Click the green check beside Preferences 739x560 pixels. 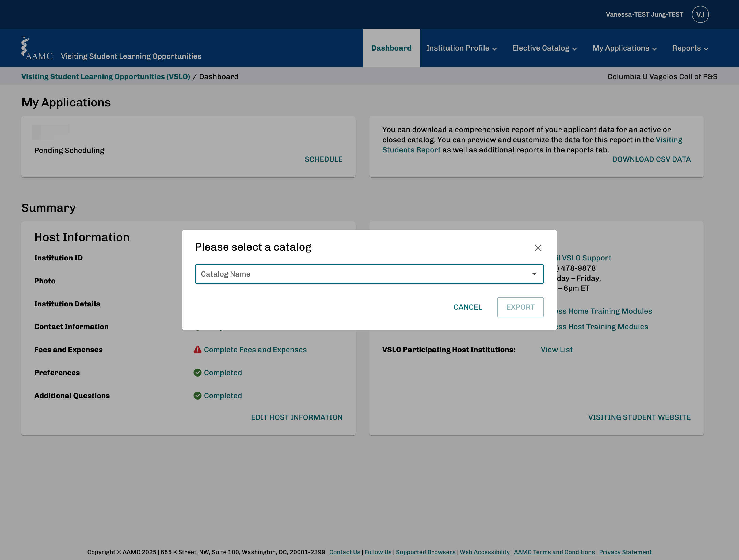pyautogui.click(x=197, y=372)
